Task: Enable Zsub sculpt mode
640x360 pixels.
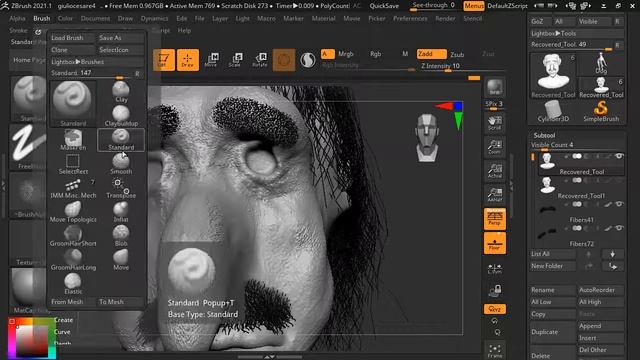Action: click(x=457, y=54)
